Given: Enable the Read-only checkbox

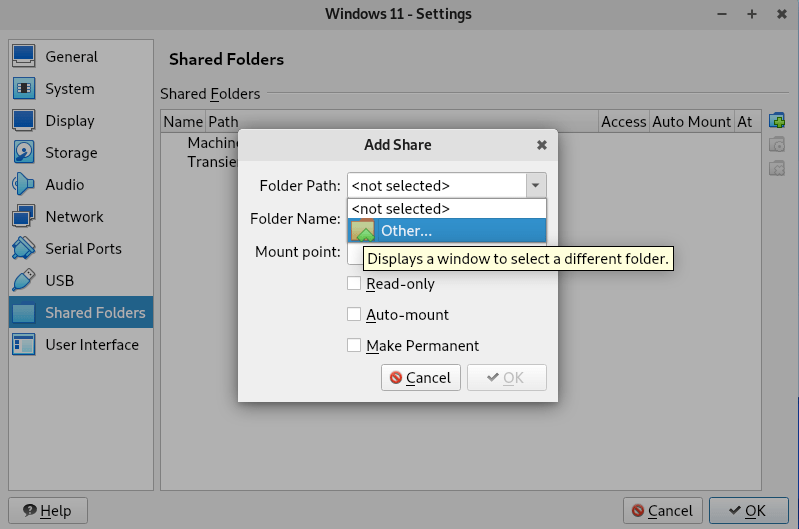Looking at the screenshot, I should (x=354, y=283).
